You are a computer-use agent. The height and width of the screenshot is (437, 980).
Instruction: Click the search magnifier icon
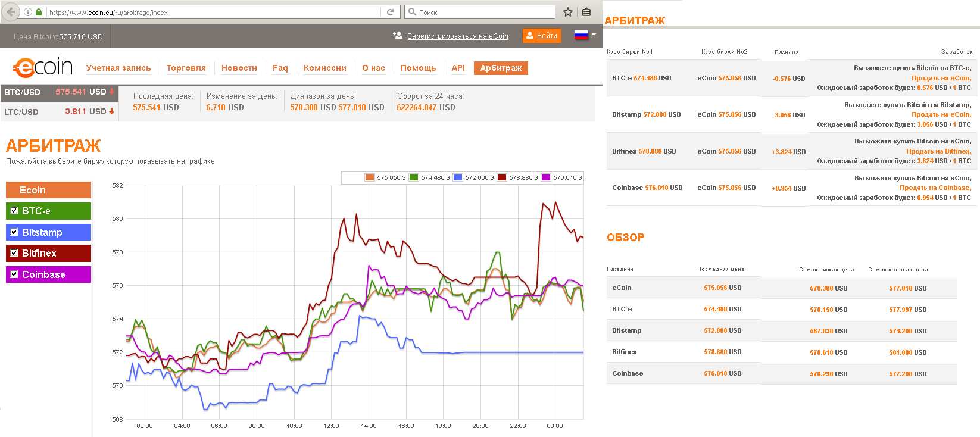(412, 12)
